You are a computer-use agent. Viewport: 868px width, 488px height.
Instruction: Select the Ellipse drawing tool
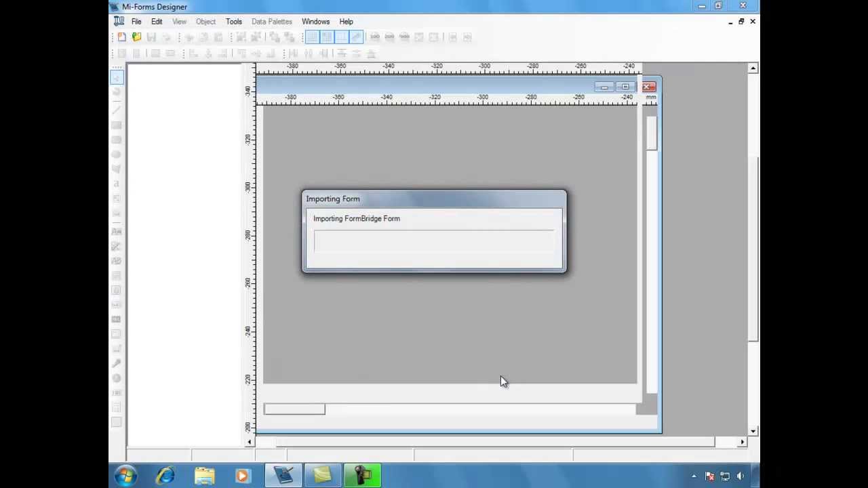tap(117, 155)
